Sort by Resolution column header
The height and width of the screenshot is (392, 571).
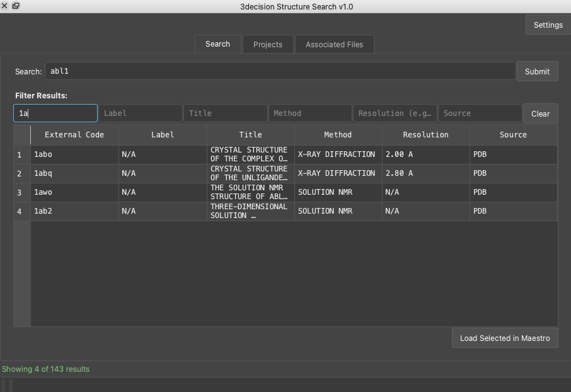click(x=425, y=135)
